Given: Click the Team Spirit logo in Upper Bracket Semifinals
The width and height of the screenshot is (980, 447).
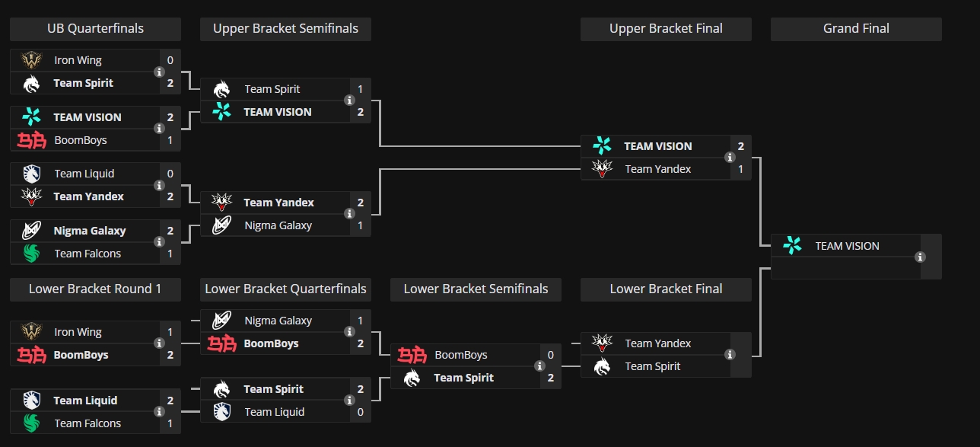Looking at the screenshot, I should pos(221,89).
